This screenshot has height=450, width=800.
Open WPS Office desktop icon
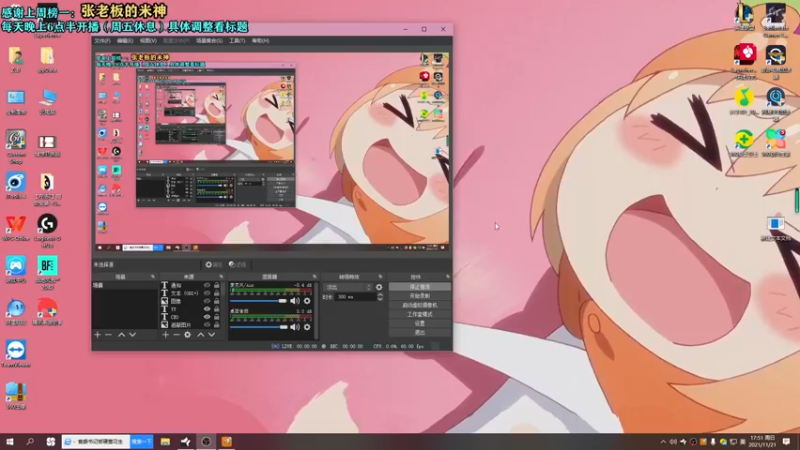click(16, 228)
